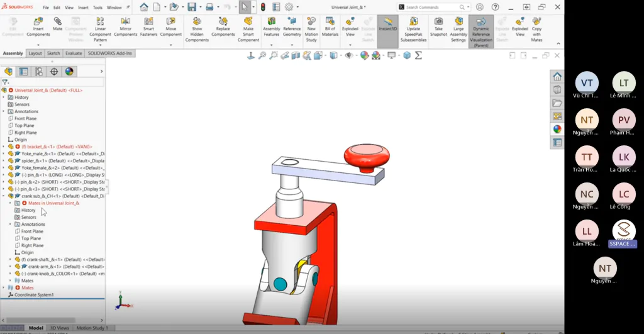
Task: Click the Home icon in task pane
Action: tap(557, 76)
